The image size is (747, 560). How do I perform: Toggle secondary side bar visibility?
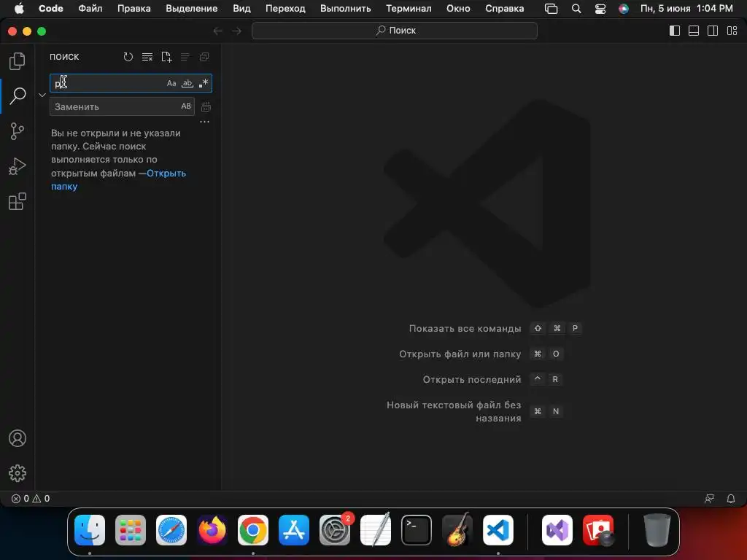(713, 31)
